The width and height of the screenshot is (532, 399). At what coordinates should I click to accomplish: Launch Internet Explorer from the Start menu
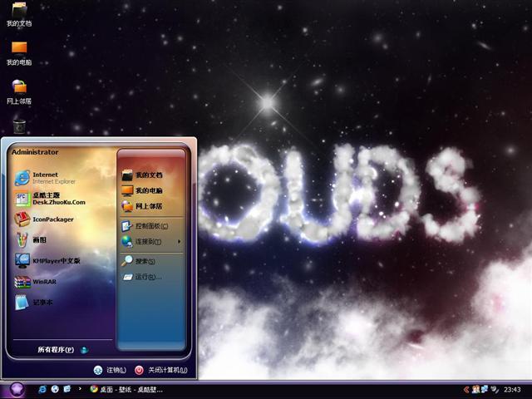pos(46,178)
